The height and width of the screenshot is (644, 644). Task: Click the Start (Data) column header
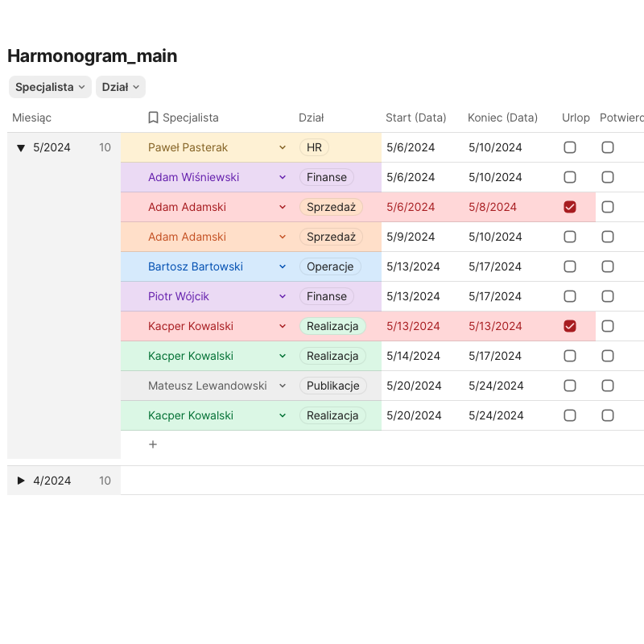coord(415,118)
